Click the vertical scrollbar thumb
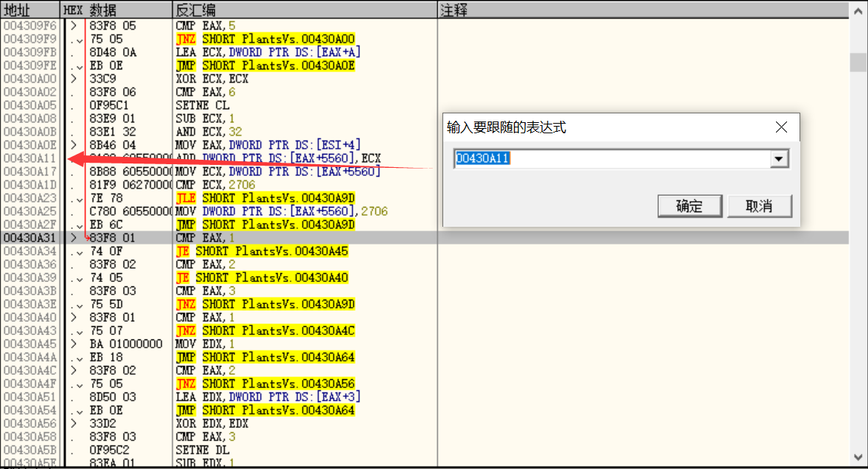Image resolution: width=868 pixels, height=469 pixels. [x=858, y=62]
